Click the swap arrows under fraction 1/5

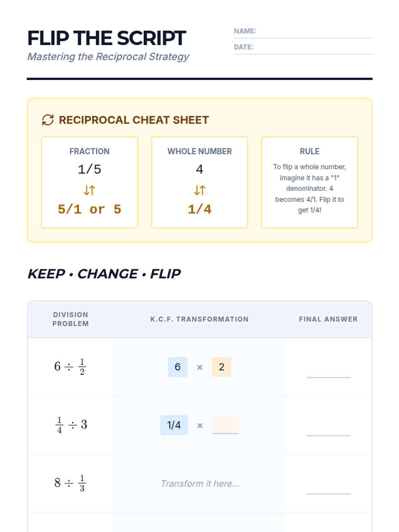point(89,190)
